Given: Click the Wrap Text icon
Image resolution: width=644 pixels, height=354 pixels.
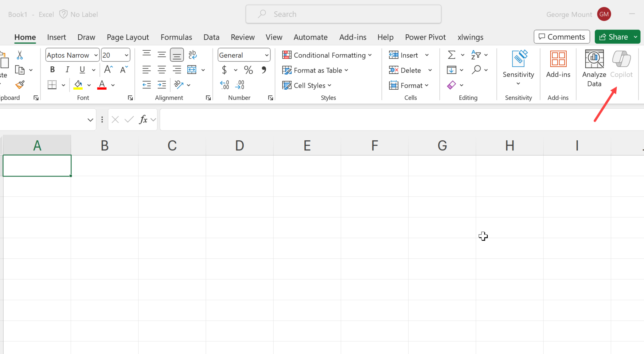Looking at the screenshot, I should [192, 55].
